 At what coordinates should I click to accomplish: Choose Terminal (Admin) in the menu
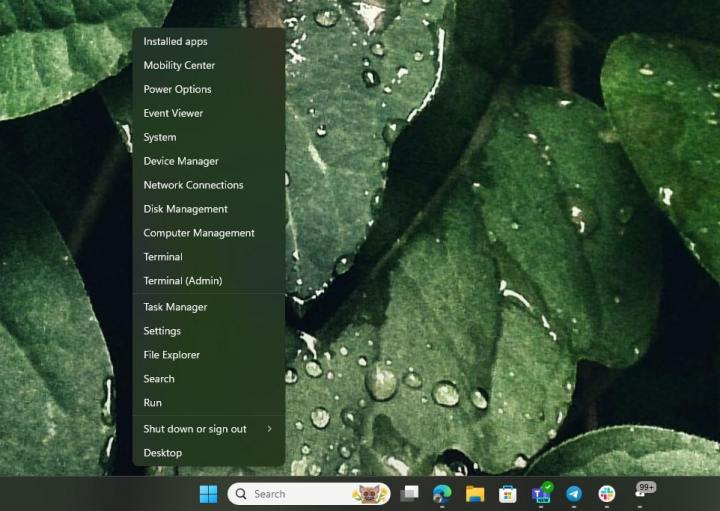[x=183, y=281]
